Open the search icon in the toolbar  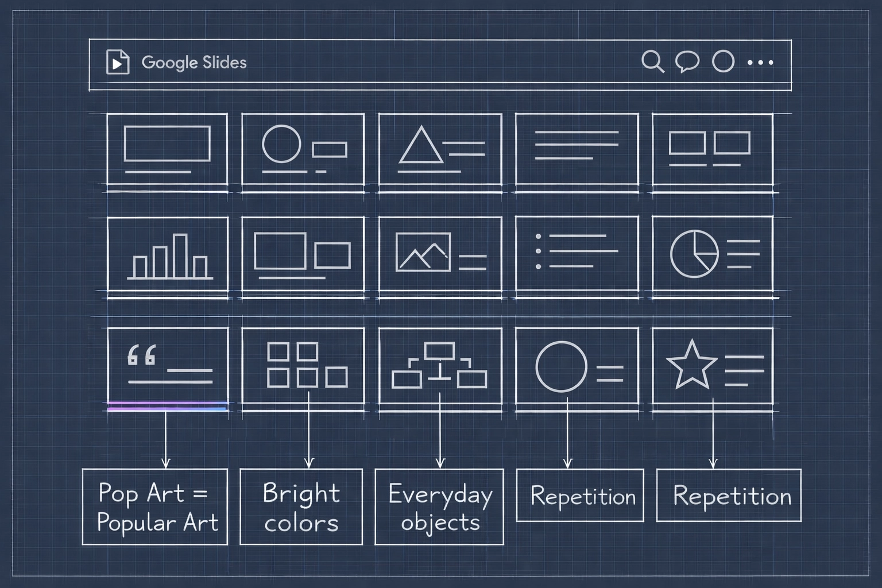[x=653, y=61]
